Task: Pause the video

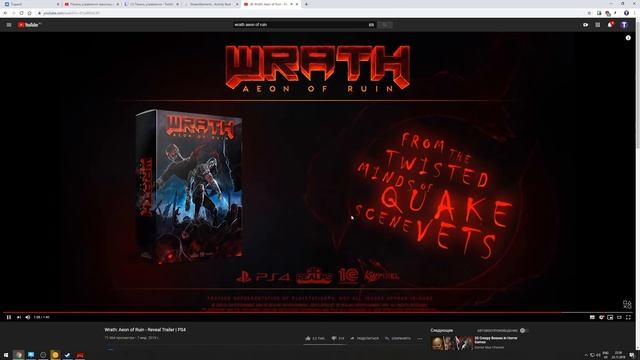Action: tap(9, 317)
